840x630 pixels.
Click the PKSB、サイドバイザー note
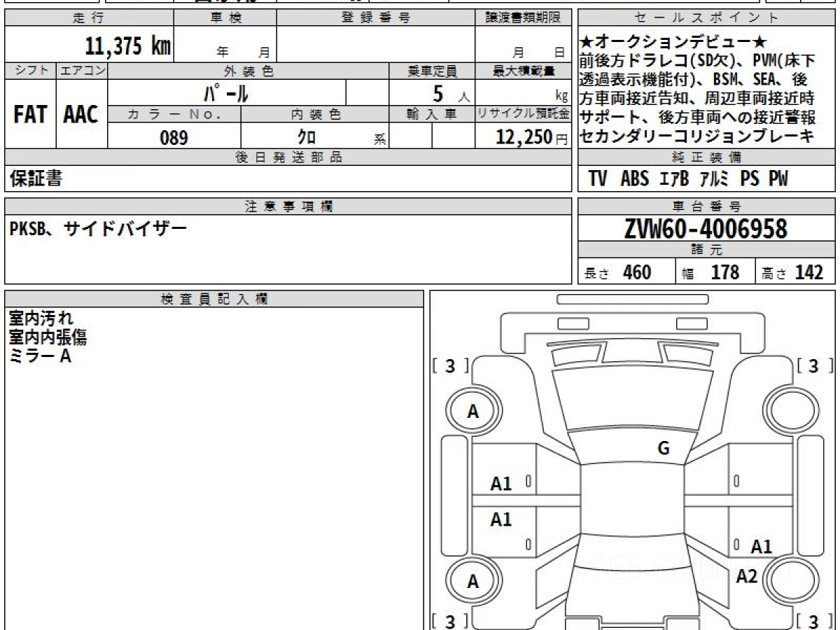coord(99,229)
